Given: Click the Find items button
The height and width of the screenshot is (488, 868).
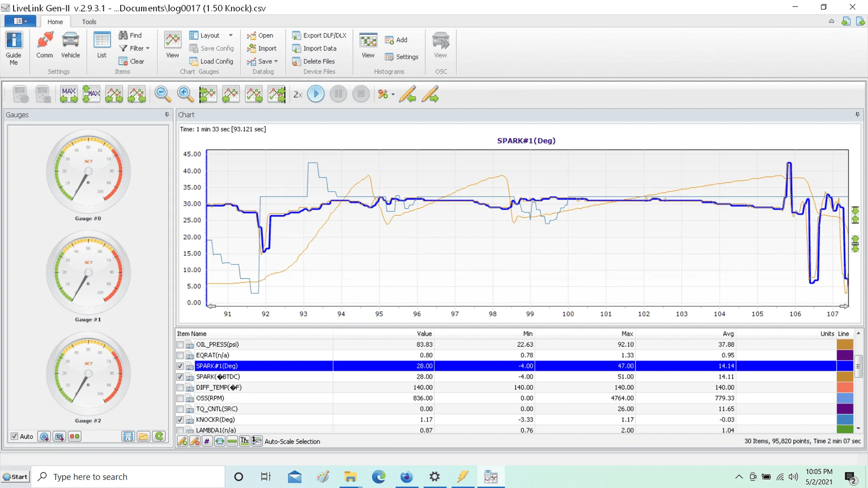Looking at the screenshot, I should point(131,35).
